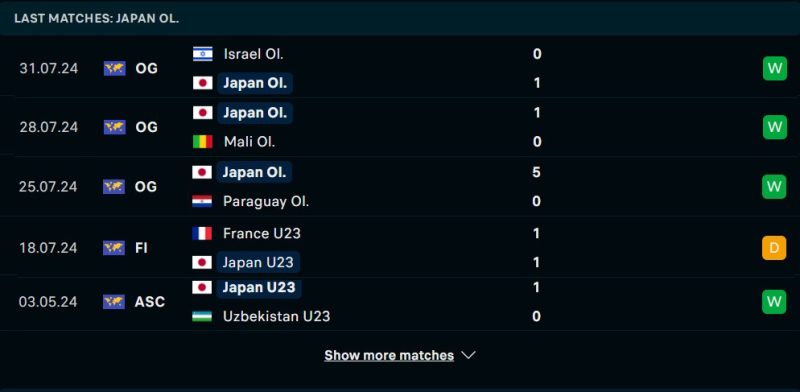Open the Israel Ol. team name

254,54
